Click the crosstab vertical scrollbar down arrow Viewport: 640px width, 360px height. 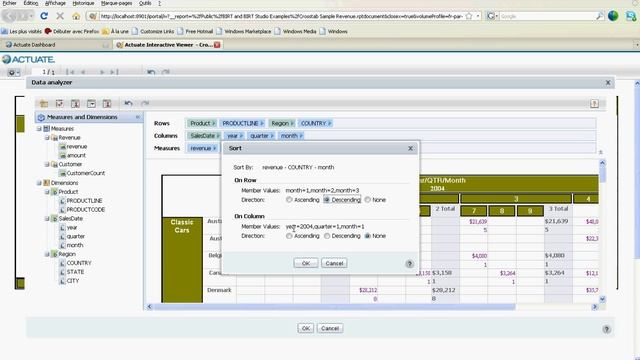coord(602,299)
